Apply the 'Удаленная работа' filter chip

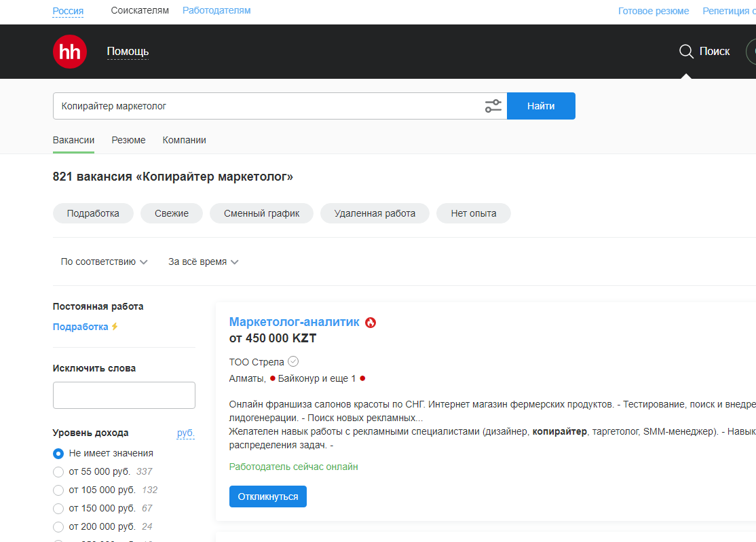pyautogui.click(x=375, y=213)
